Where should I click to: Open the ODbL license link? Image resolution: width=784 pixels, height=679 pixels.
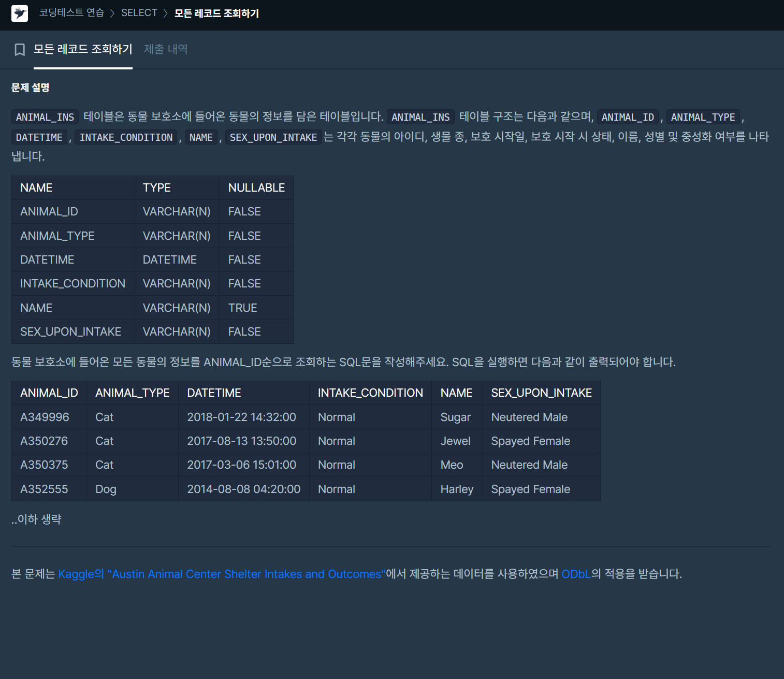click(x=576, y=574)
